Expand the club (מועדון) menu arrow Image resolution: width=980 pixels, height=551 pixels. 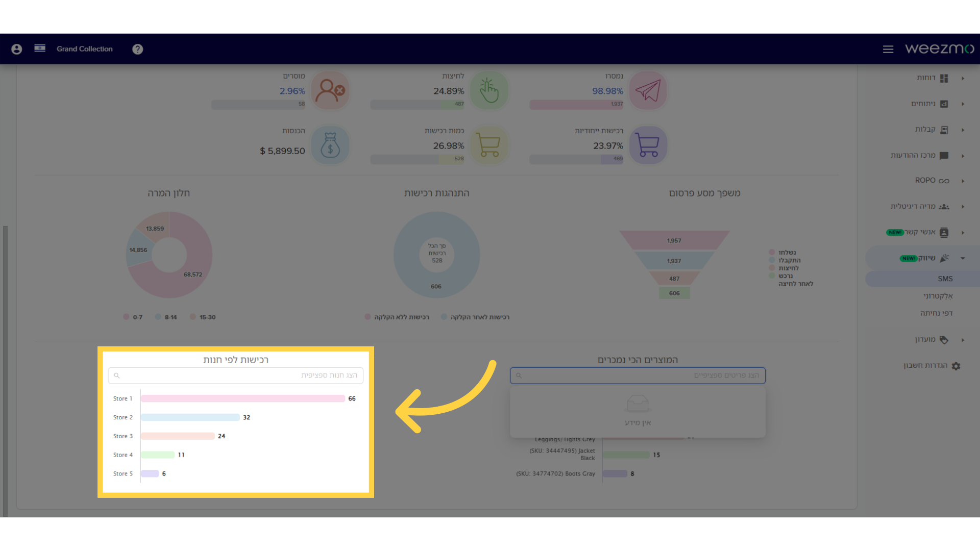pyautogui.click(x=963, y=340)
